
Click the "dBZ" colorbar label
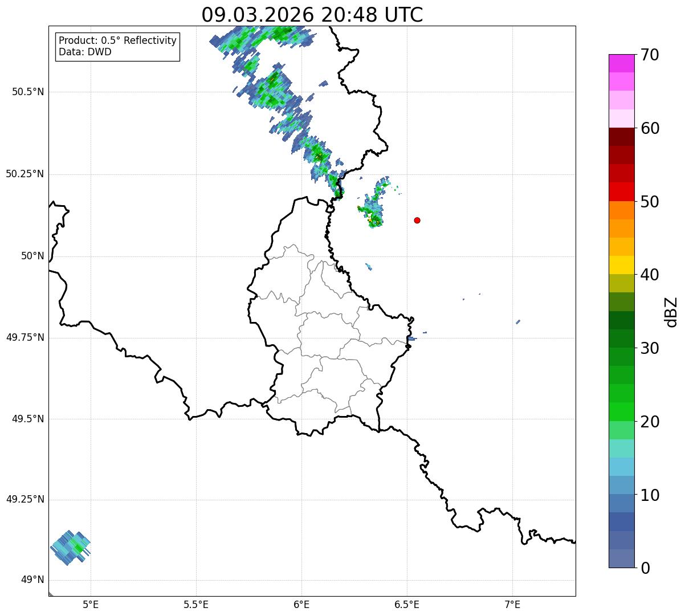click(671, 312)
